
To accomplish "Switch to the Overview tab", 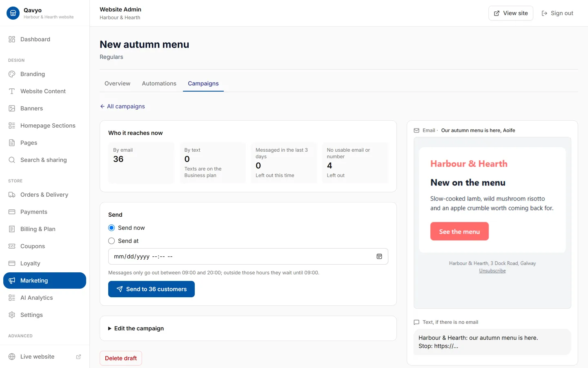I will pyautogui.click(x=118, y=83).
